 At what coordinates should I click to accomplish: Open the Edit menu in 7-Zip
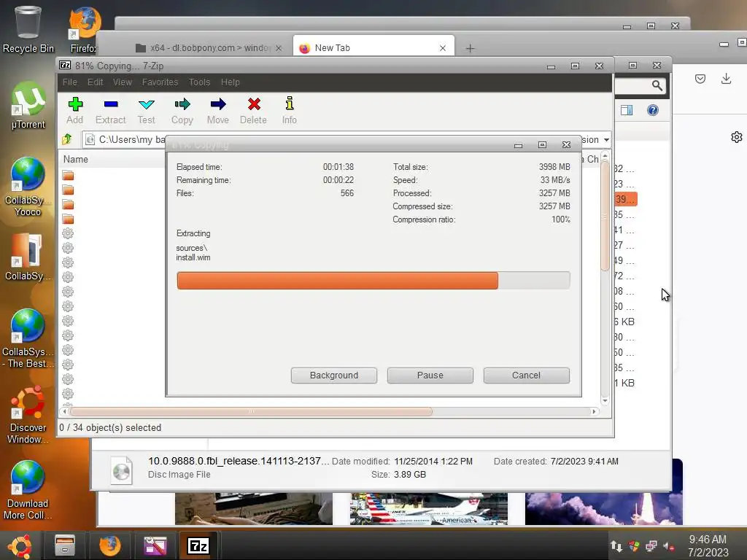point(95,82)
